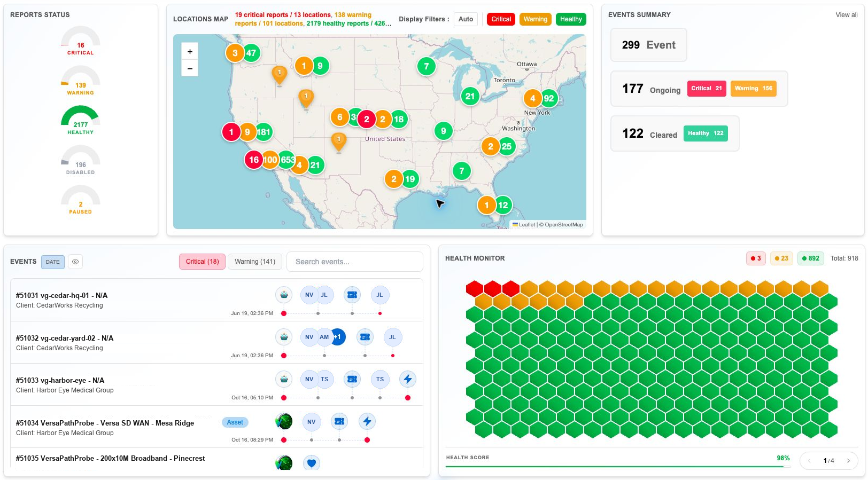Viewport: 868px width, 480px height.
Task: Toggle the Critical display filter
Action: [501, 19]
